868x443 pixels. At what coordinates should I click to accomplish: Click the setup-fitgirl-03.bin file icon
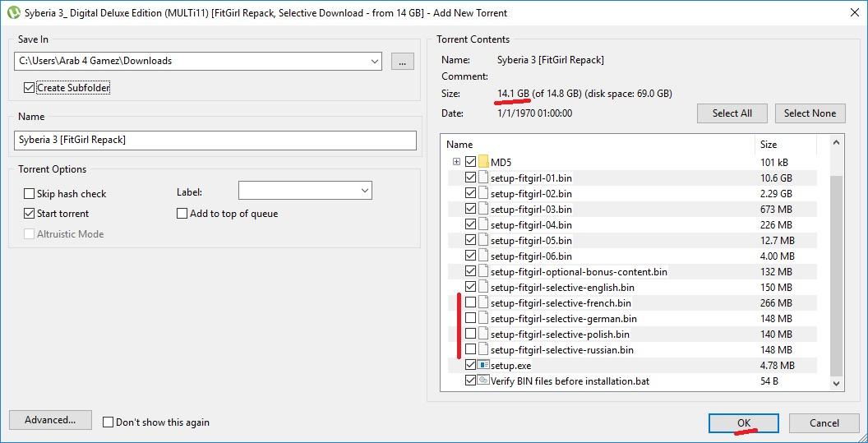coord(483,210)
